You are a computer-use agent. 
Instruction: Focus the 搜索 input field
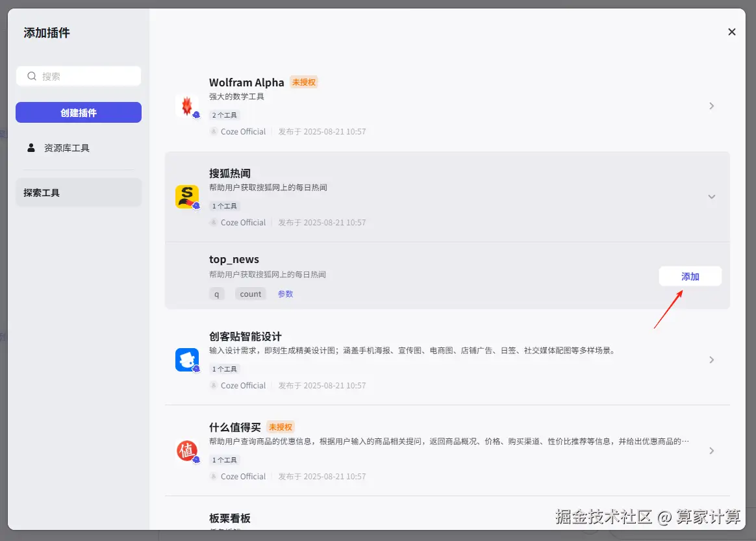(x=79, y=76)
